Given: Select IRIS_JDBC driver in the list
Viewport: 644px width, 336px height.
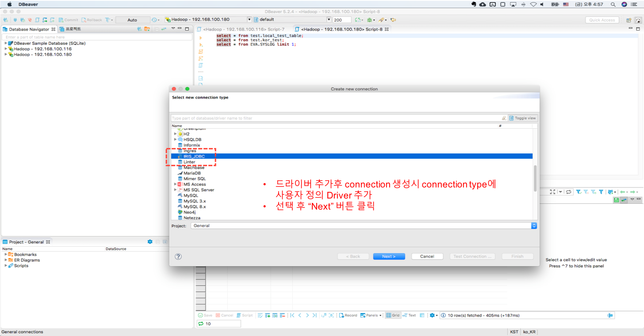Looking at the screenshot, I should click(x=352, y=156).
